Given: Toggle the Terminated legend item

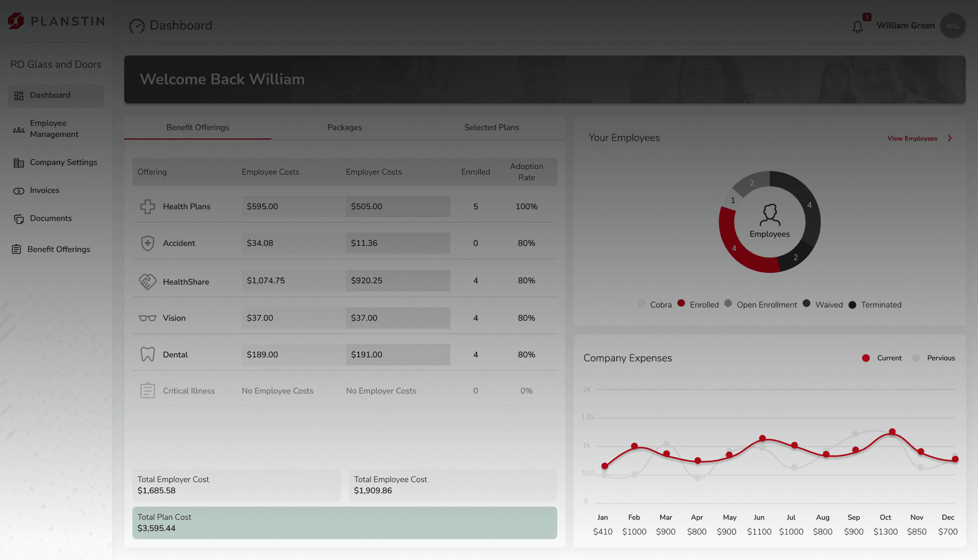Looking at the screenshot, I should [x=875, y=305].
